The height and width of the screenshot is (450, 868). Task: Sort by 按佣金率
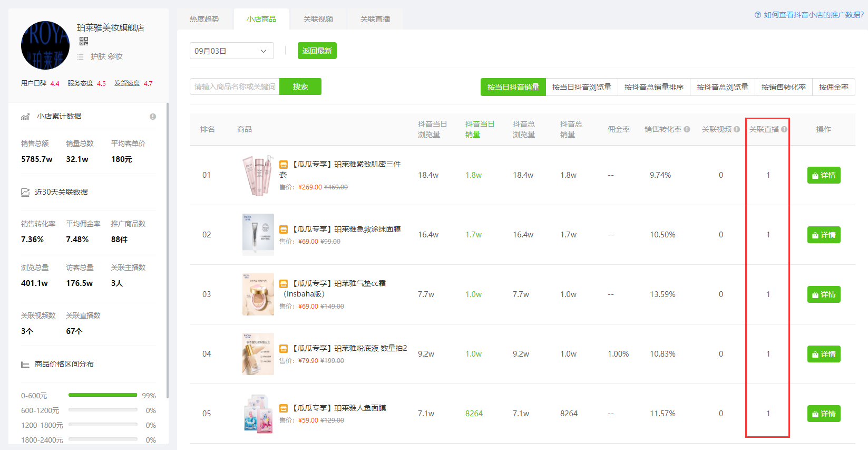point(834,87)
